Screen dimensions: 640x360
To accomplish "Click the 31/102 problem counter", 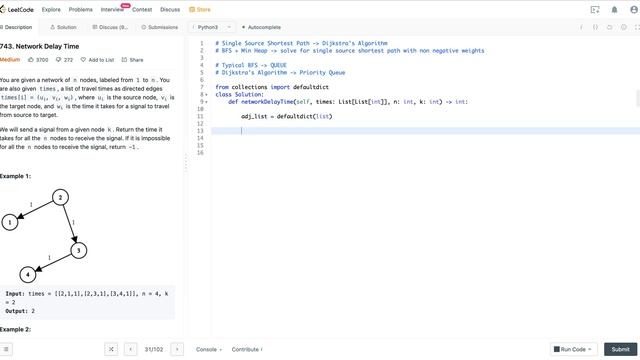I will click(154, 349).
